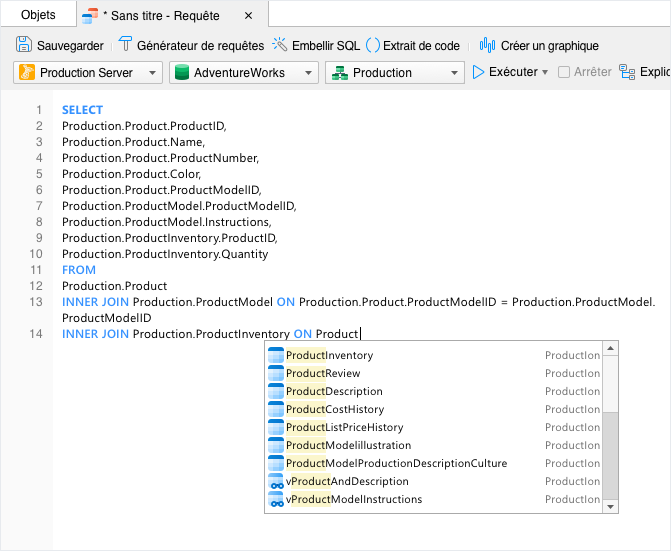Click INNER JOIN keyword on line 14

95,334
